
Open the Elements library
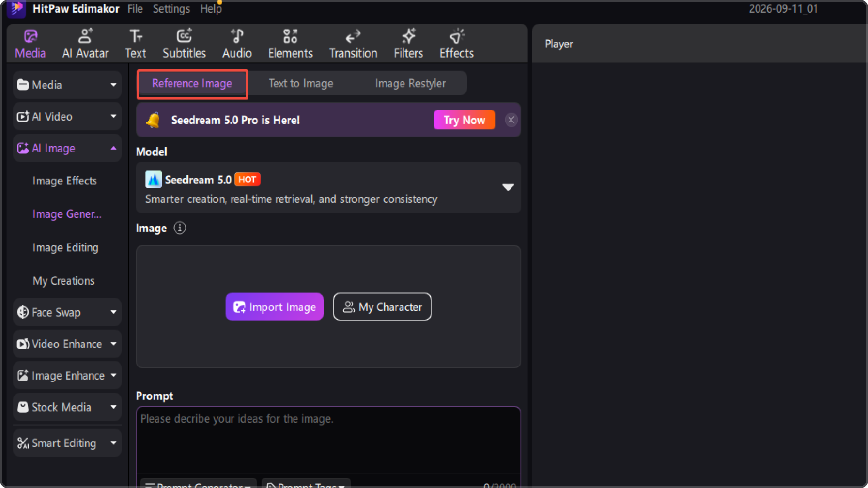point(291,44)
